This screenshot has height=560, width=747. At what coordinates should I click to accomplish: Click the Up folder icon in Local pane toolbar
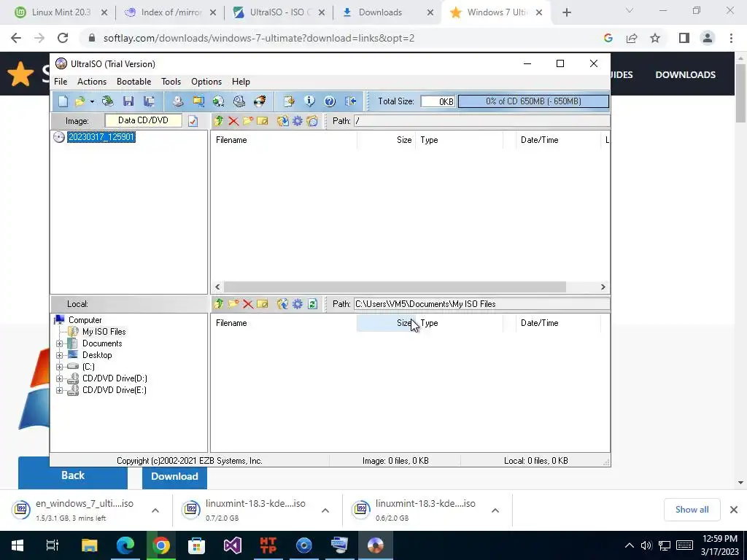tap(219, 304)
